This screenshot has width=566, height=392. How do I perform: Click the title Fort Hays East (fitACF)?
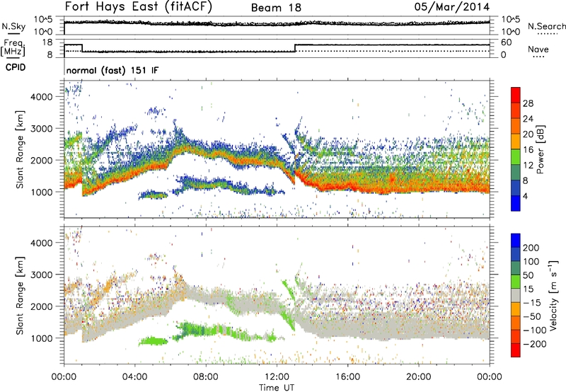pyautogui.click(x=138, y=6)
